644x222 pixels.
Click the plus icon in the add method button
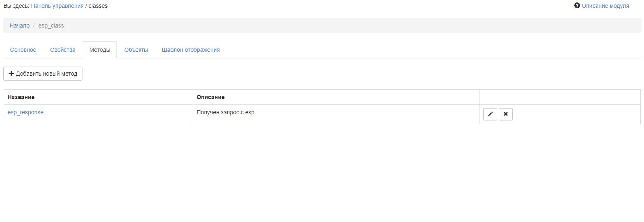point(11,74)
